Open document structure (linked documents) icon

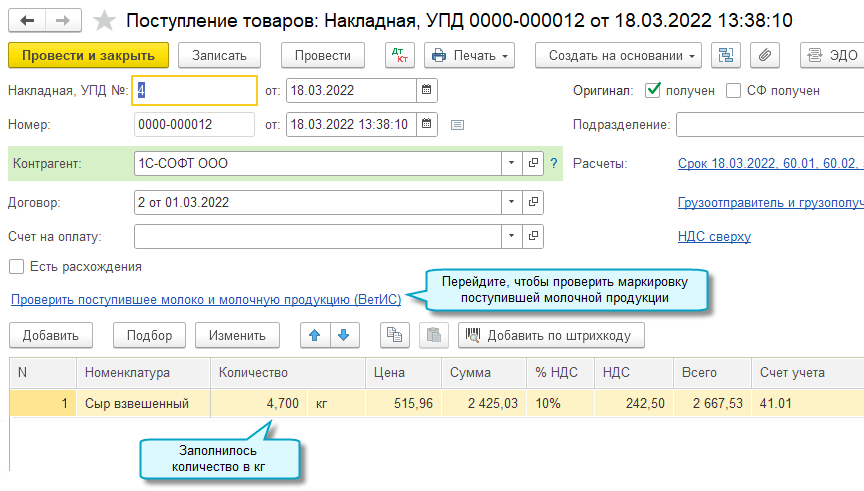[x=726, y=55]
